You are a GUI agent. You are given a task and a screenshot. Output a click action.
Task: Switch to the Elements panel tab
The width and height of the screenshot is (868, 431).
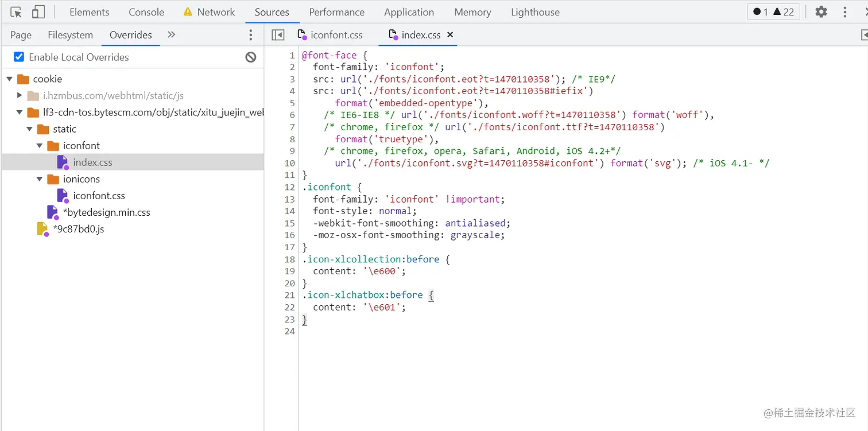(x=89, y=12)
